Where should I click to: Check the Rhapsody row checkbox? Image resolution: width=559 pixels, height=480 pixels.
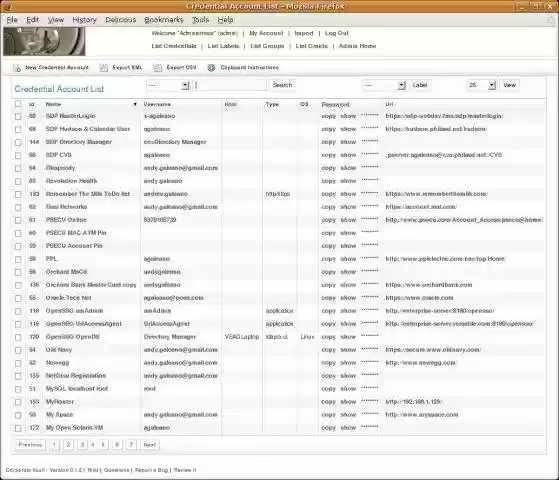click(x=18, y=168)
